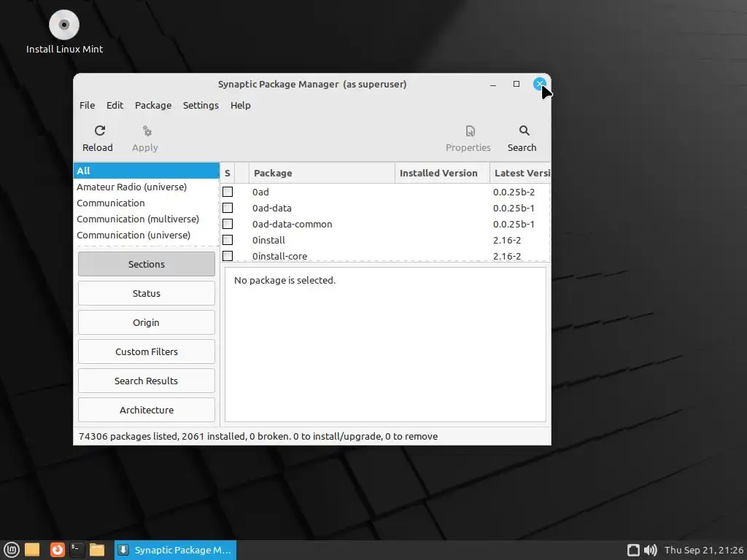Click the Synaptic taskbar window button
The image size is (747, 560).
[x=175, y=550]
